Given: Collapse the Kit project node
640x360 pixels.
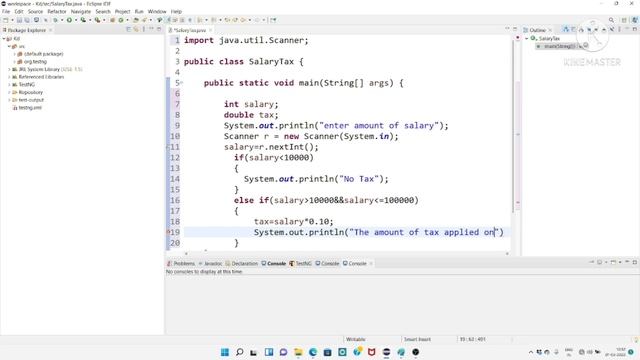Looking at the screenshot, I should 4,39.
